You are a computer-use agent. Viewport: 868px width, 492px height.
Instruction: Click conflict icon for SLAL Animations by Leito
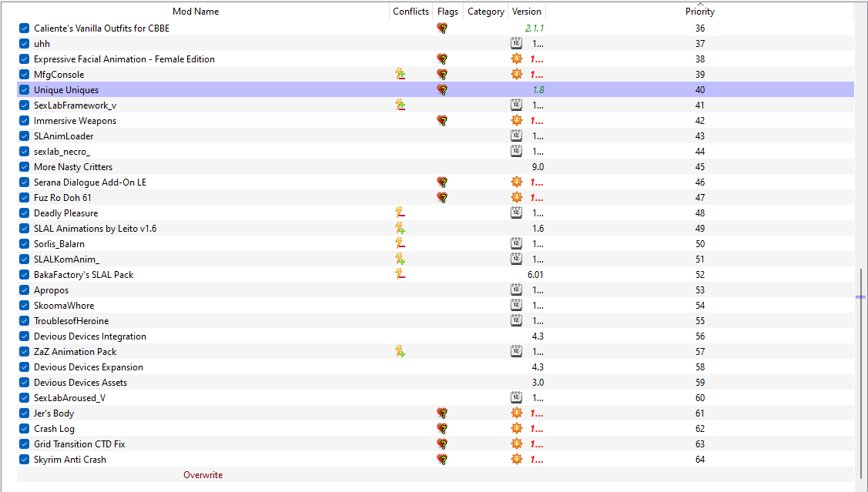pyautogui.click(x=400, y=229)
